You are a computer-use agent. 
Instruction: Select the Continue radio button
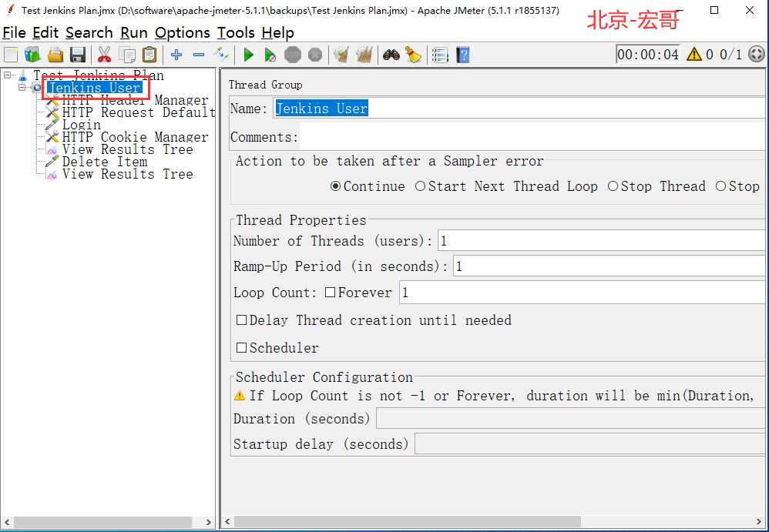(335, 186)
